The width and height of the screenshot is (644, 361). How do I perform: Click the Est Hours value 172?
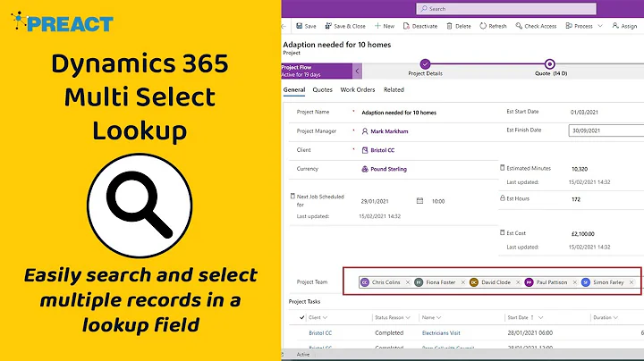576,199
